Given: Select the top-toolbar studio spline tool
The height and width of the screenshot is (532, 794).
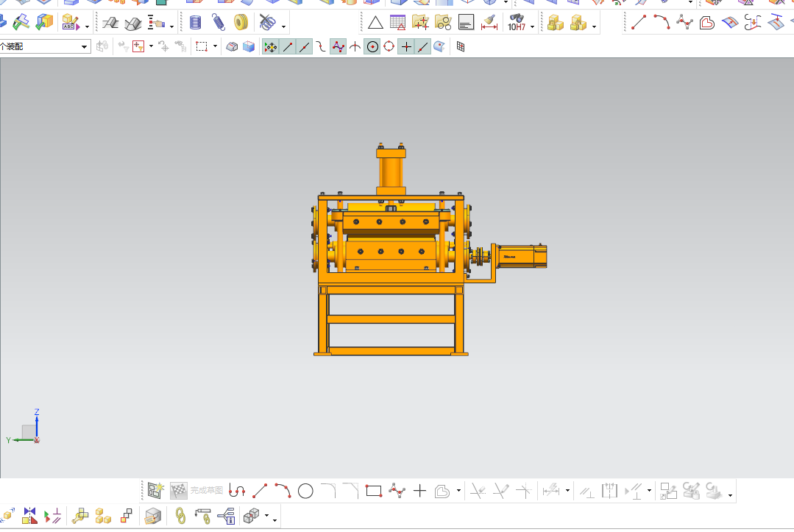Looking at the screenshot, I should [x=684, y=22].
